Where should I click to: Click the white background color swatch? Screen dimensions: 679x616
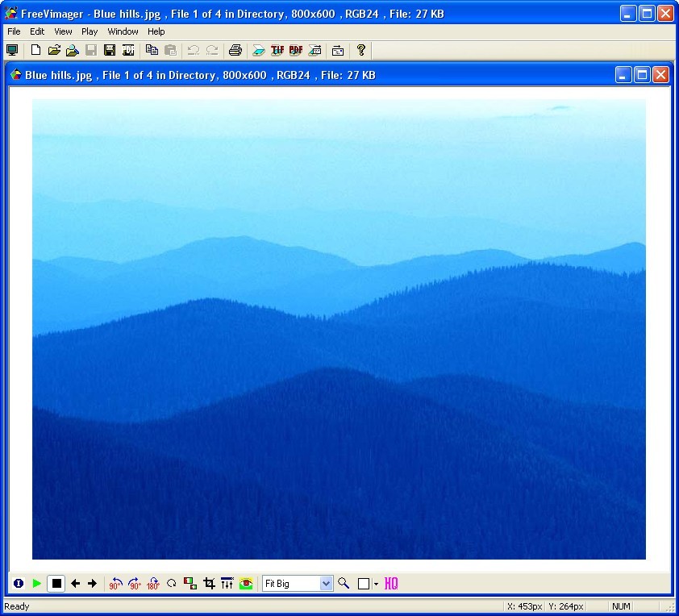point(362,583)
